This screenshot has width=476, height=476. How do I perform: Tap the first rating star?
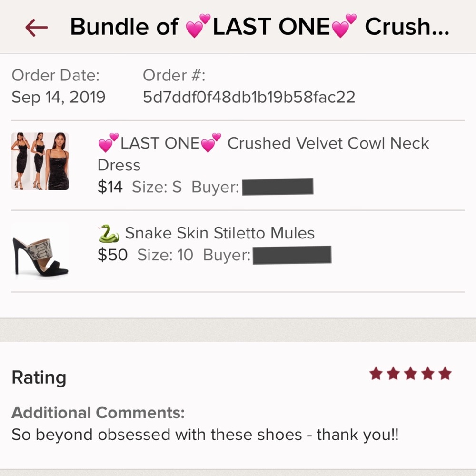[376, 374]
